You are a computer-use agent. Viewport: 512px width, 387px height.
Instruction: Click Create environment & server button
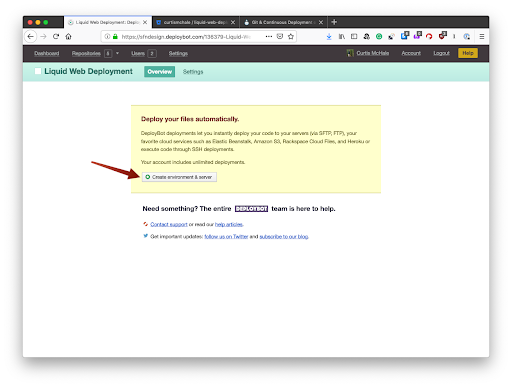[x=179, y=177]
